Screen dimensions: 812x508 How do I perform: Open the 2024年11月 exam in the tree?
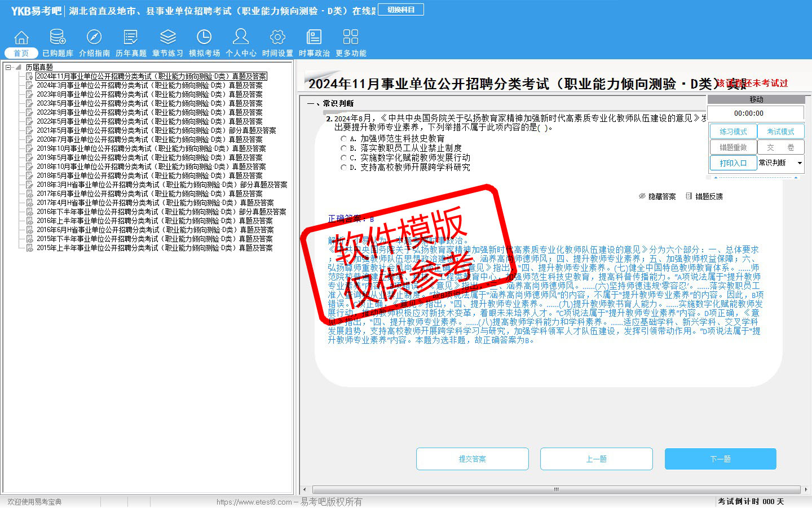coord(151,76)
